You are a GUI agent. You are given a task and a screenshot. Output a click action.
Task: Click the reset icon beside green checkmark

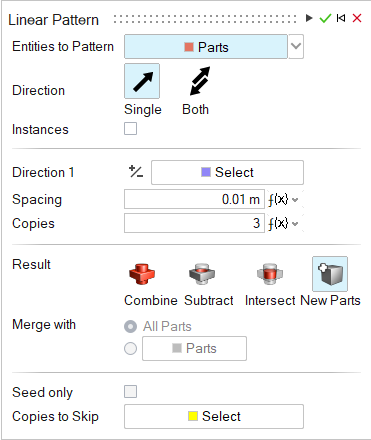coord(341,18)
